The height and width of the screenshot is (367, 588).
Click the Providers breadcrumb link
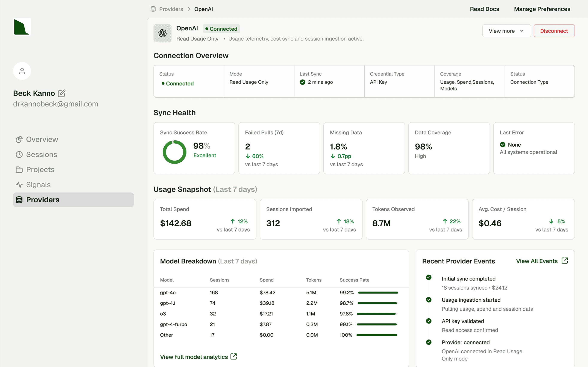click(171, 9)
